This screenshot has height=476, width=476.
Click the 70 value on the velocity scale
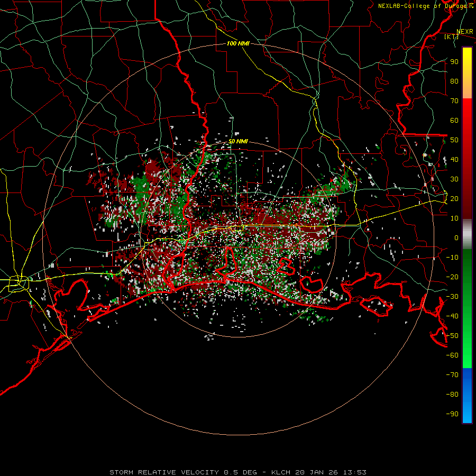coord(454,101)
